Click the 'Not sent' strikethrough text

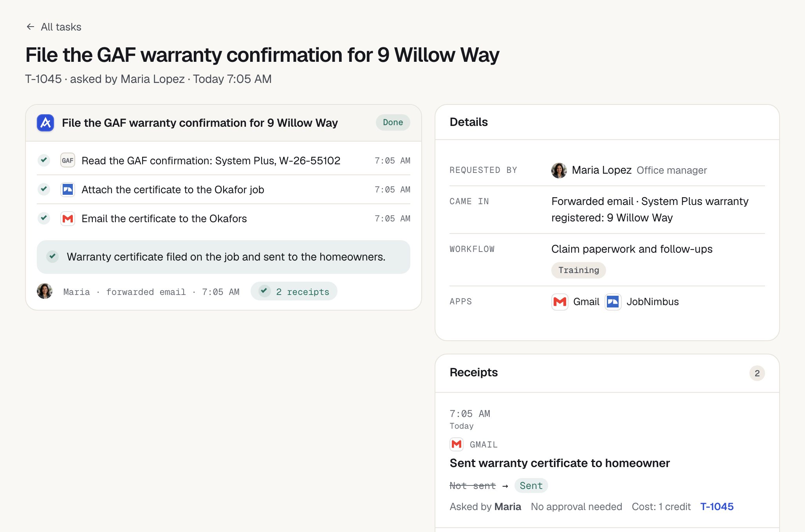[x=473, y=486]
